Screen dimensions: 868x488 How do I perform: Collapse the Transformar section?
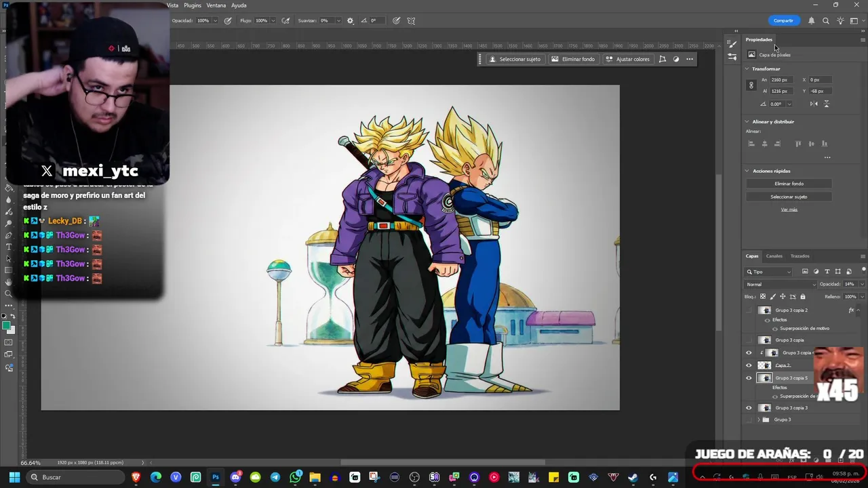coord(747,69)
